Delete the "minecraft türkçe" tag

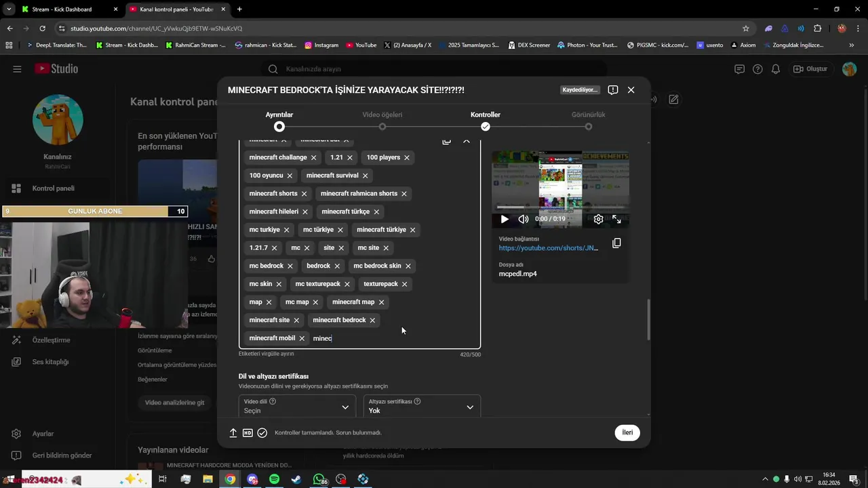point(376,212)
